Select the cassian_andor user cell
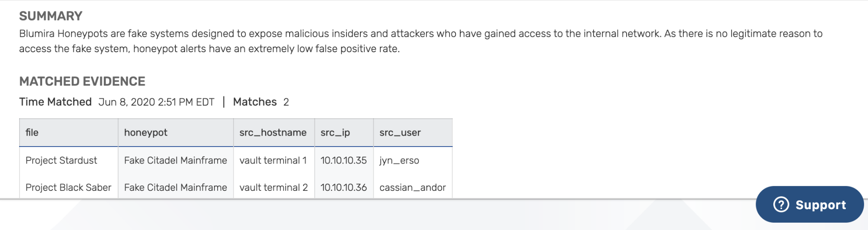 pyautogui.click(x=413, y=187)
